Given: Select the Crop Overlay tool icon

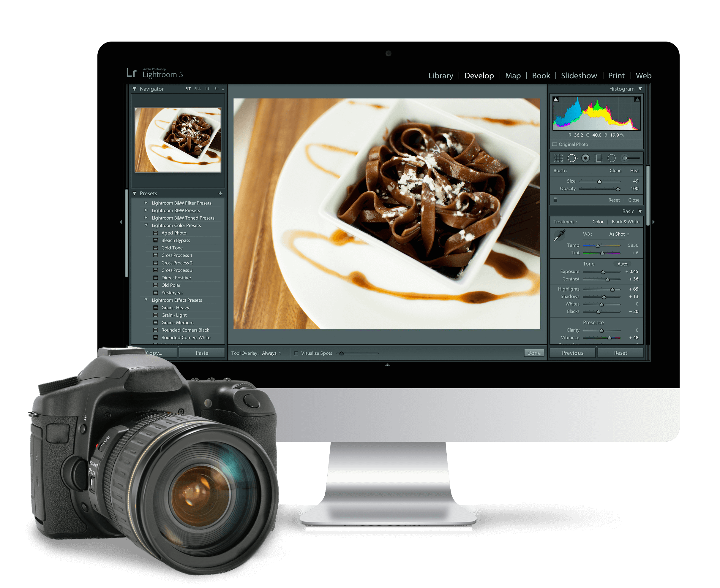Looking at the screenshot, I should [x=558, y=158].
